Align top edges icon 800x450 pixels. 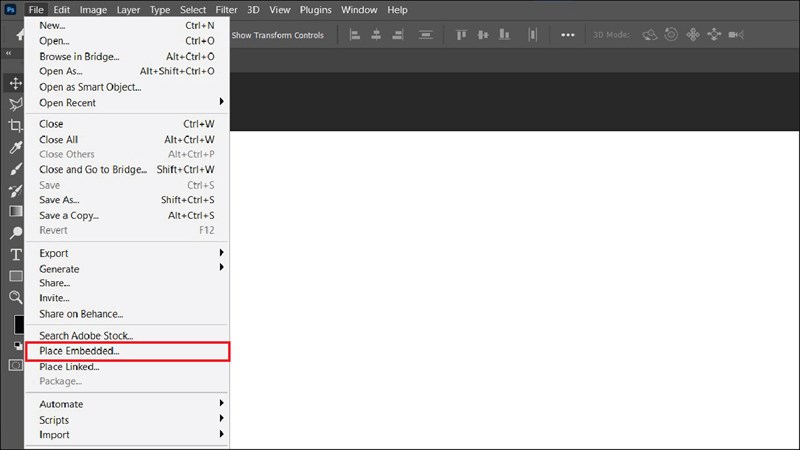(461, 35)
